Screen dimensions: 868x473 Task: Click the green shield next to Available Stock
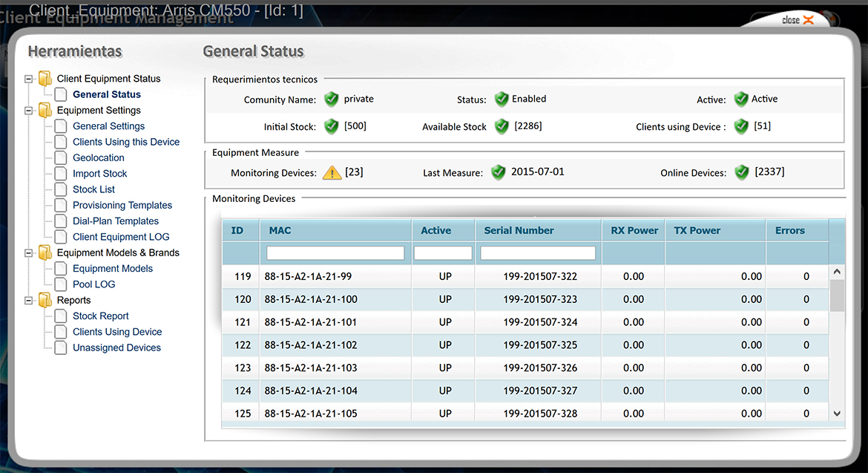pyautogui.click(x=502, y=127)
